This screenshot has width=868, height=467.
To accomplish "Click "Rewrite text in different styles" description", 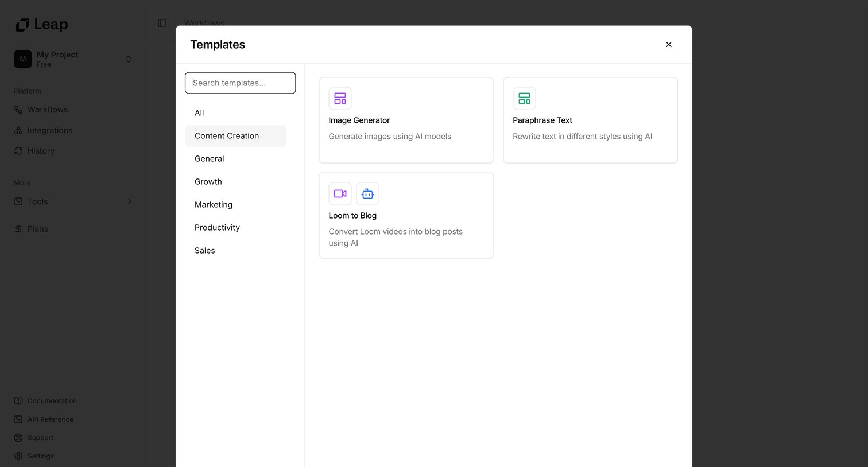I will [x=582, y=137].
